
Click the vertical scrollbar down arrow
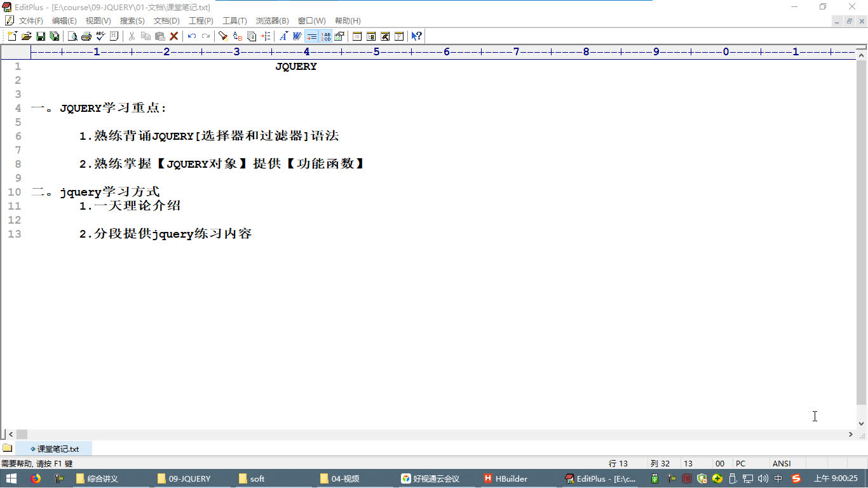click(x=862, y=423)
